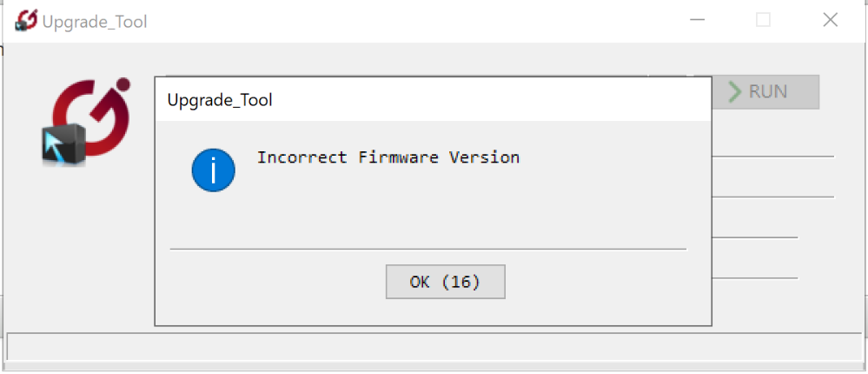This screenshot has height=374, width=868.
Task: Click the separator line above OK button
Action: point(427,250)
